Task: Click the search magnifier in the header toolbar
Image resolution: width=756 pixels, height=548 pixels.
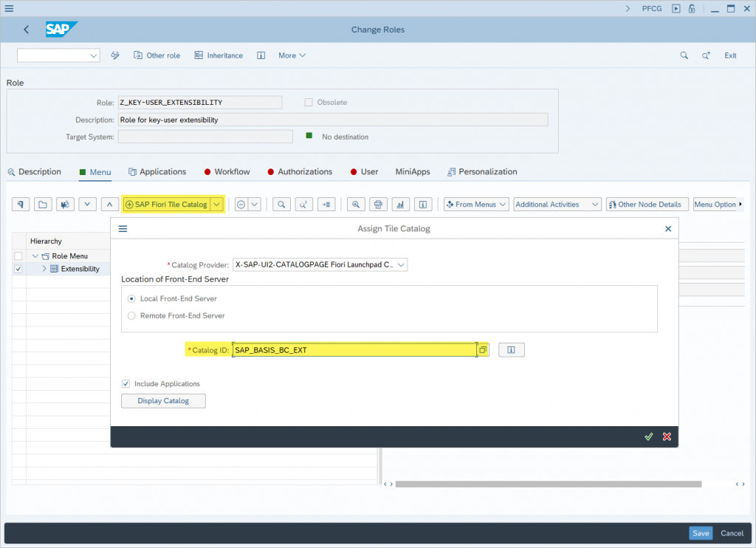Action: click(684, 55)
